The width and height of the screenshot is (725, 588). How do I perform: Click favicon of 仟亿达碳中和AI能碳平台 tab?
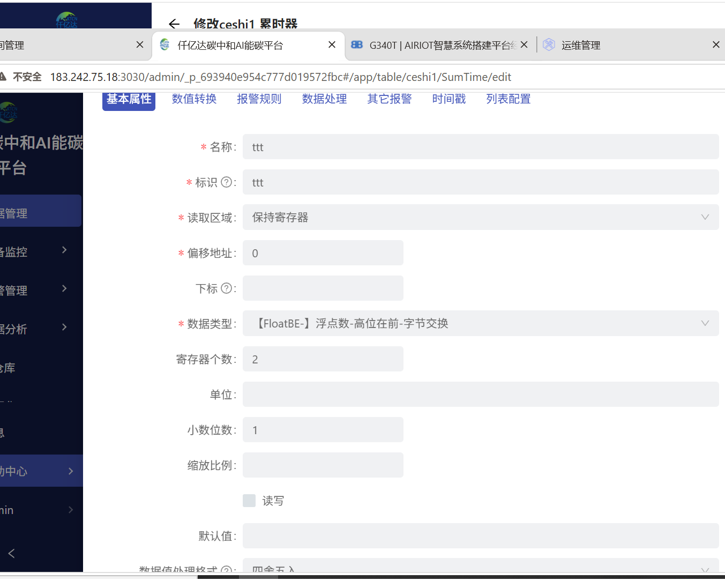point(165,45)
